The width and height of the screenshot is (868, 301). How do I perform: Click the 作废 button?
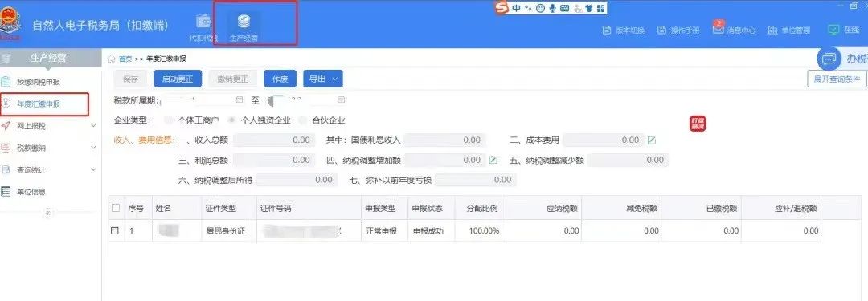click(x=280, y=79)
